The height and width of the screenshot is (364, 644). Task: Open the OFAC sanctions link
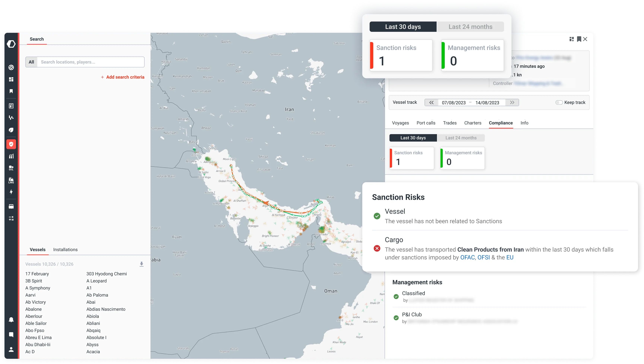pos(467,257)
